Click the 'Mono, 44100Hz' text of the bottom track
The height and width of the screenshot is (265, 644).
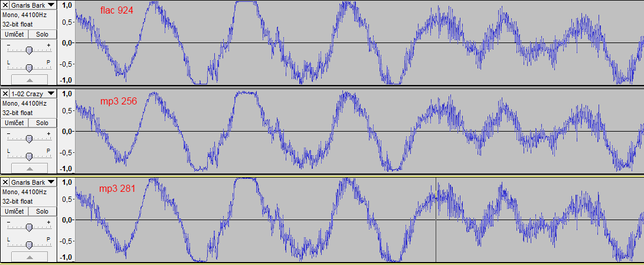coord(24,192)
